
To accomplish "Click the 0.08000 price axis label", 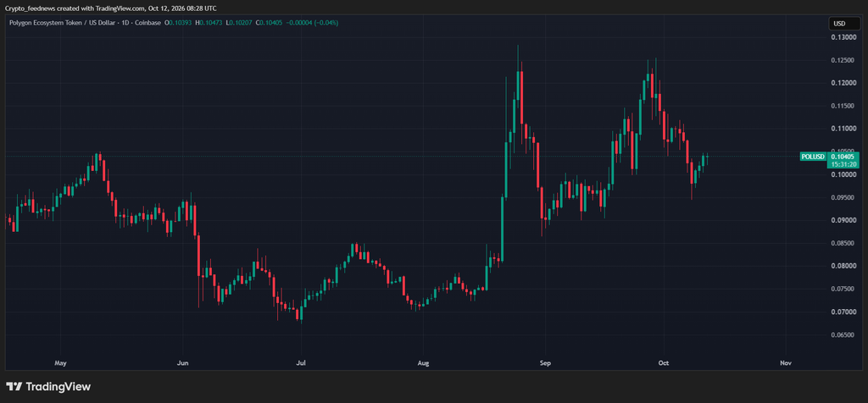I will coord(842,266).
